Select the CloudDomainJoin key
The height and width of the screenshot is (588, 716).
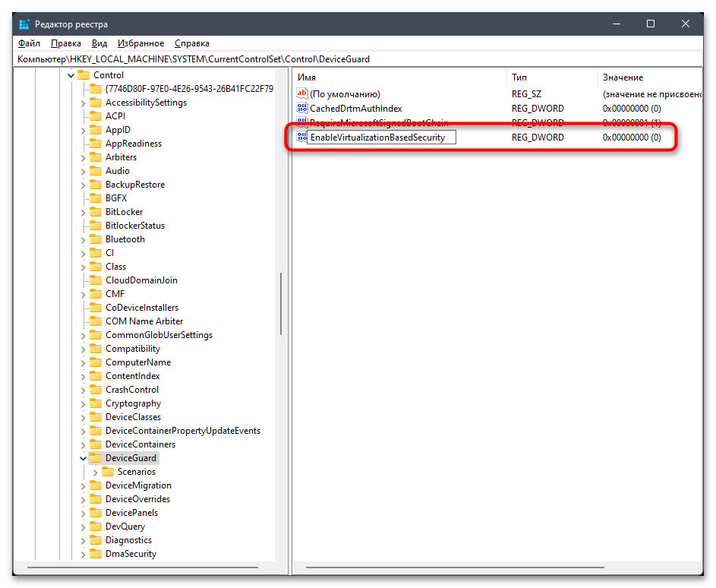tap(141, 280)
